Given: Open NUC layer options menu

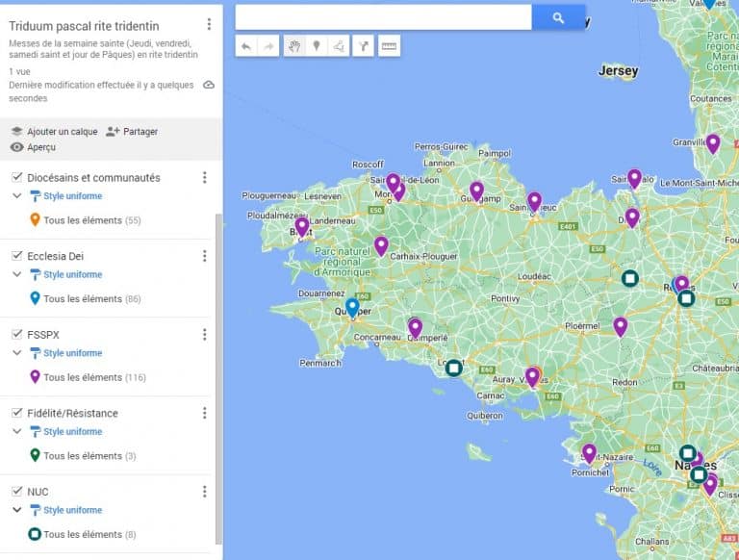Looking at the screenshot, I should tap(205, 492).
